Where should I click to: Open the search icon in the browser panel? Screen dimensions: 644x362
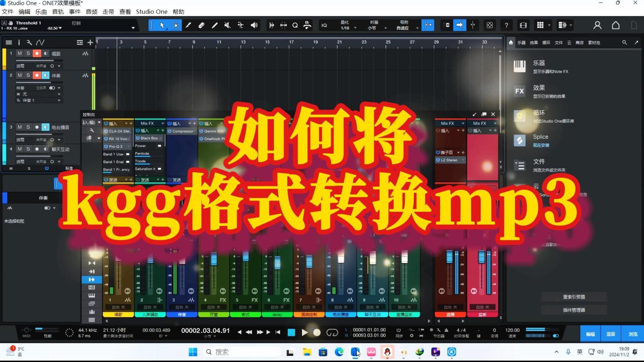pyautogui.click(x=625, y=43)
